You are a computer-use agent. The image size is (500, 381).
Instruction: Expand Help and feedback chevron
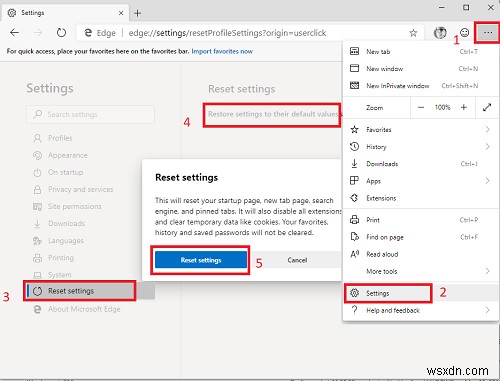pos(487,310)
